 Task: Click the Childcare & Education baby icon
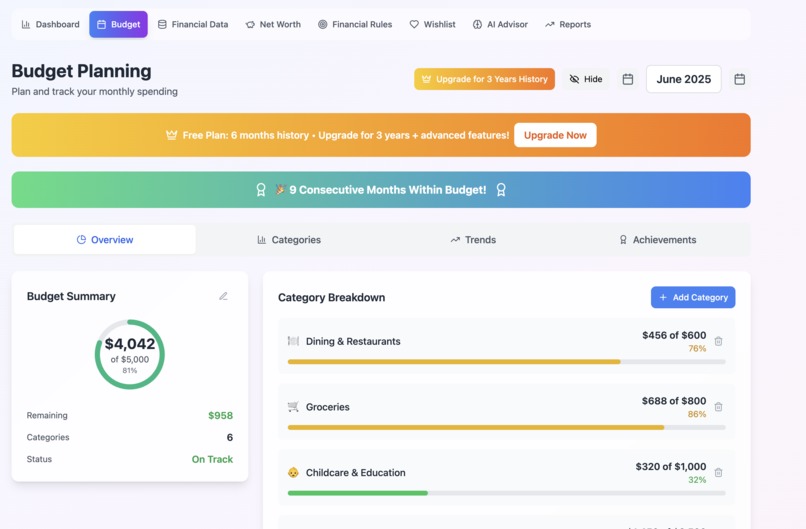pyautogui.click(x=293, y=472)
